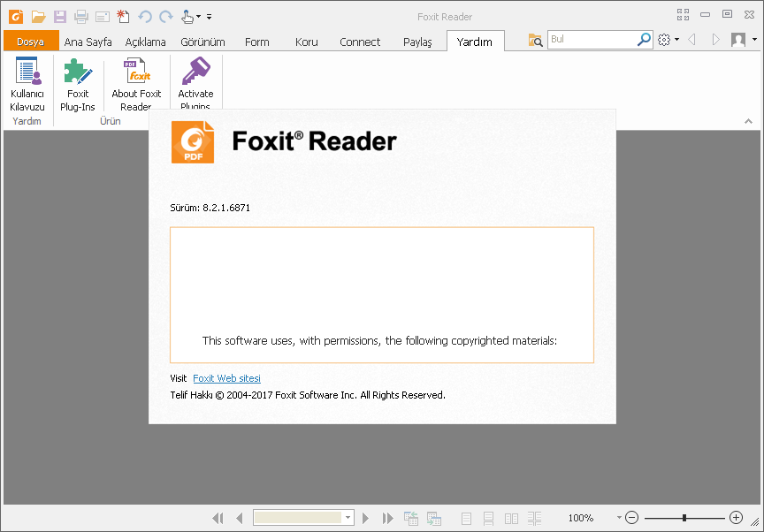This screenshot has width=764, height=532.
Task: Select the Yardım tab
Action: [x=475, y=42]
